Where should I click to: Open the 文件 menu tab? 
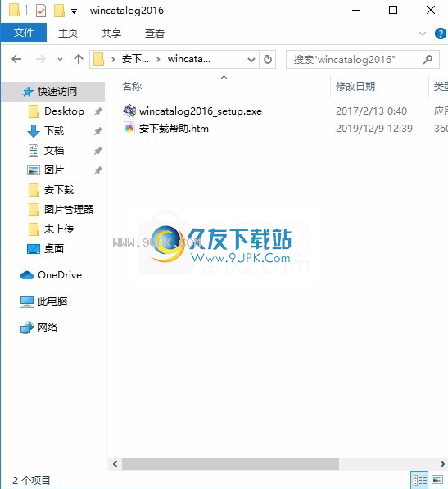click(24, 33)
